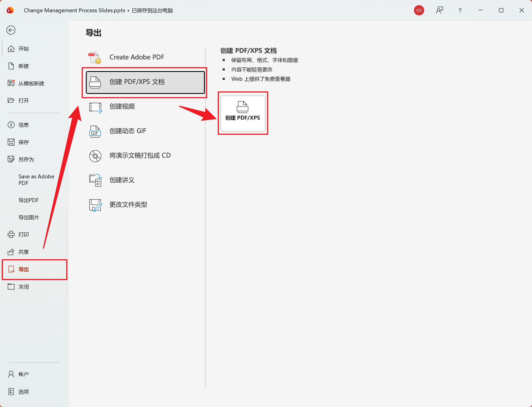Open 选项 options dialog

(x=34, y=392)
